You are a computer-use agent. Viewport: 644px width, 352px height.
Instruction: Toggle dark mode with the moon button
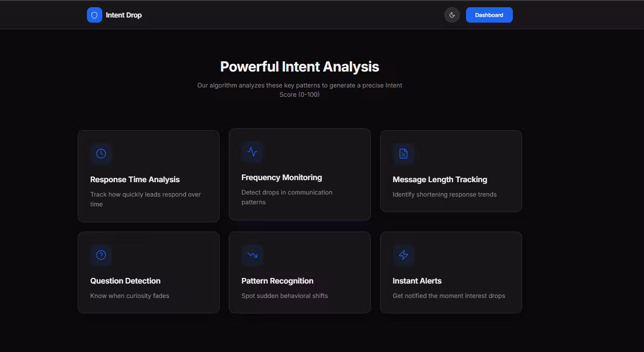452,15
